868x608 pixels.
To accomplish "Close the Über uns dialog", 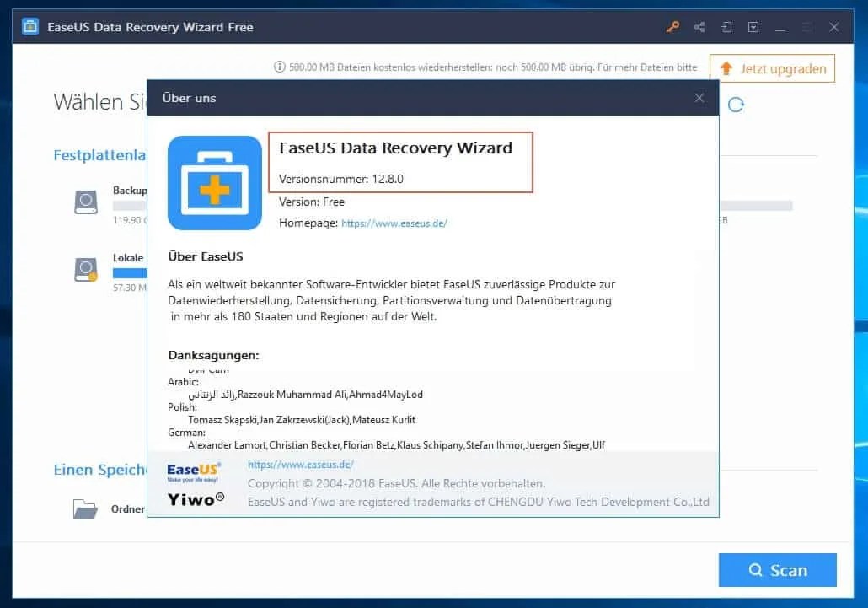I will coord(699,98).
